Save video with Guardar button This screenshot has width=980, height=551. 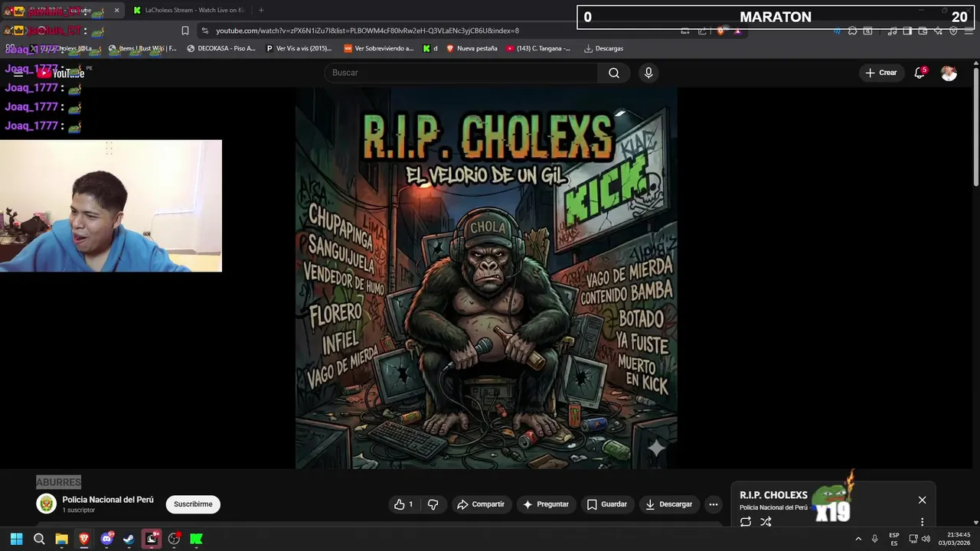pos(606,504)
